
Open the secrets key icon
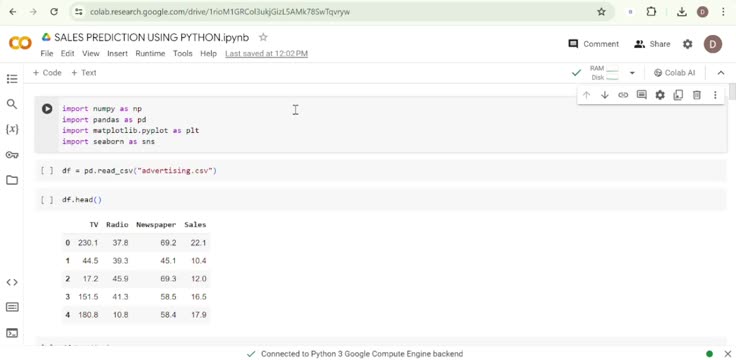tap(12, 155)
